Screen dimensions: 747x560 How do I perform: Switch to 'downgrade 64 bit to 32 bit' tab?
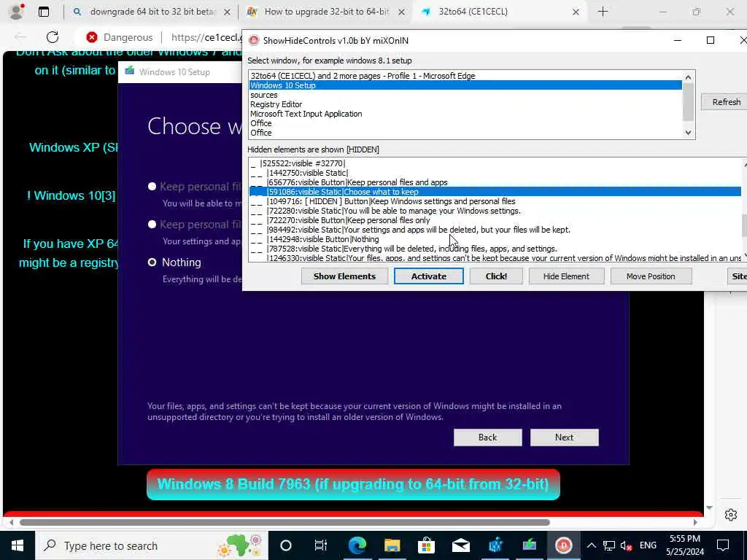point(152,12)
